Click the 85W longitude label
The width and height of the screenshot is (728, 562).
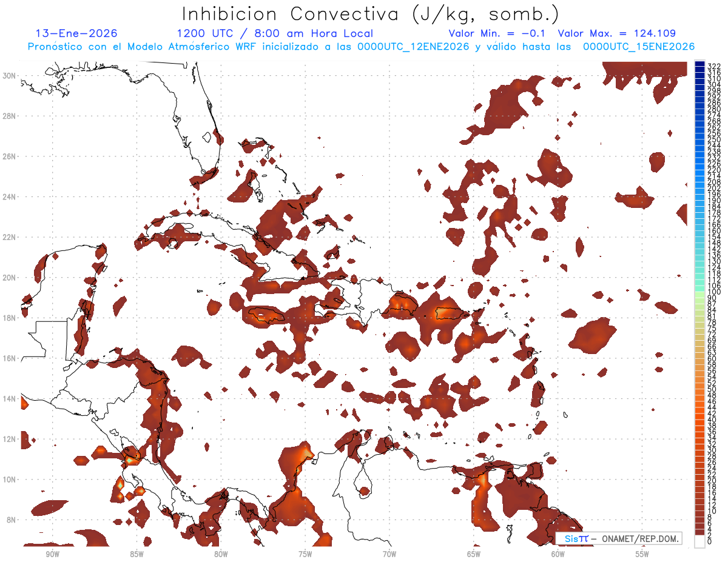[x=136, y=554]
